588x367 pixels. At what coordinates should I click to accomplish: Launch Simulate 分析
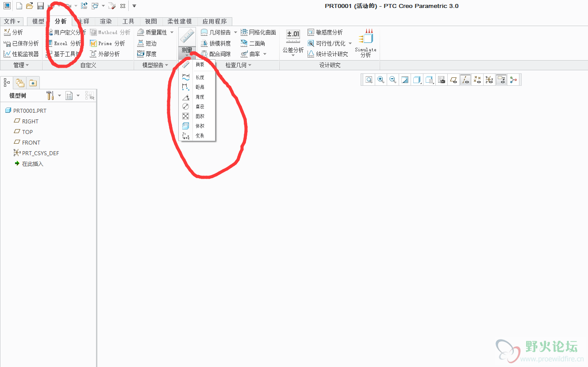pyautogui.click(x=365, y=42)
